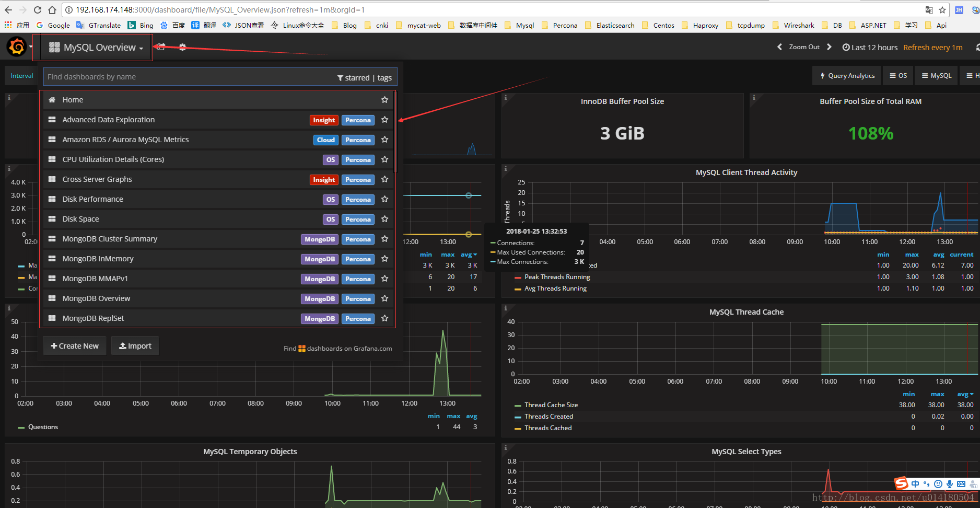Open the MongoDB ReplSet dashboard

tap(218, 318)
